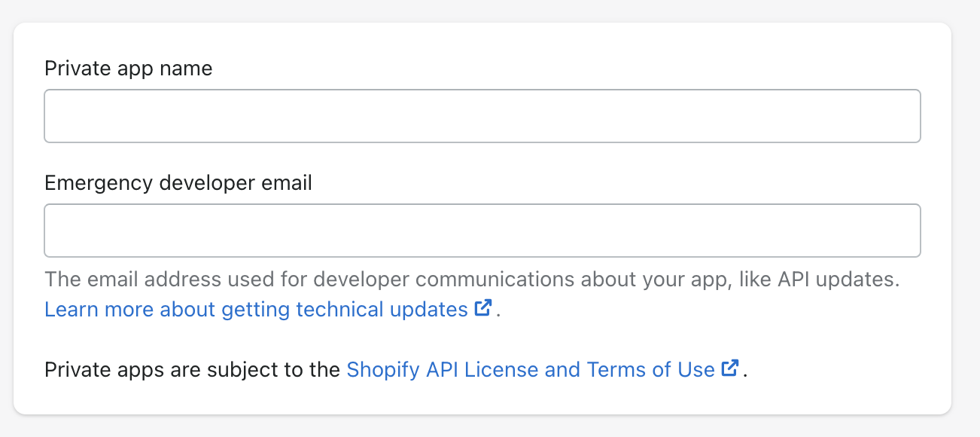Click the Private app name label

point(129,69)
